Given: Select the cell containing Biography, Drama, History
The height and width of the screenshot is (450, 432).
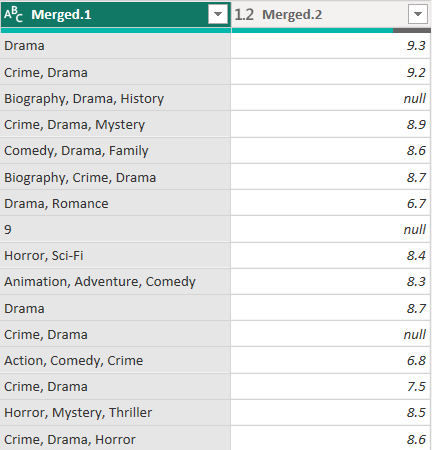Looking at the screenshot, I should (115, 99).
